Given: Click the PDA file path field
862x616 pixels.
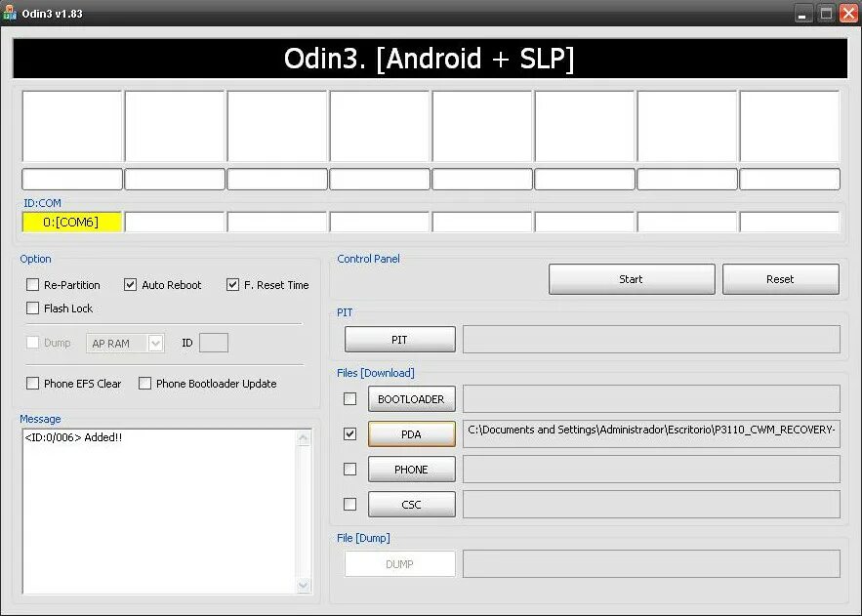Looking at the screenshot, I should click(651, 434).
